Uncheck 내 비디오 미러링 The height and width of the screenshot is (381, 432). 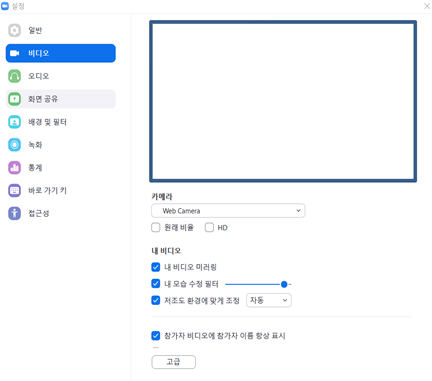[x=156, y=267]
